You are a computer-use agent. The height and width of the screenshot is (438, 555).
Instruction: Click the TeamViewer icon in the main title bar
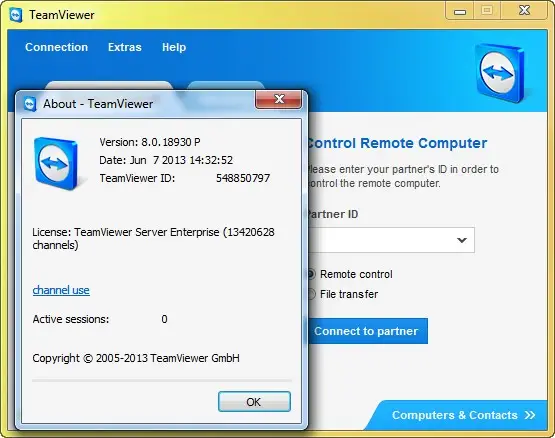pyautogui.click(x=16, y=15)
